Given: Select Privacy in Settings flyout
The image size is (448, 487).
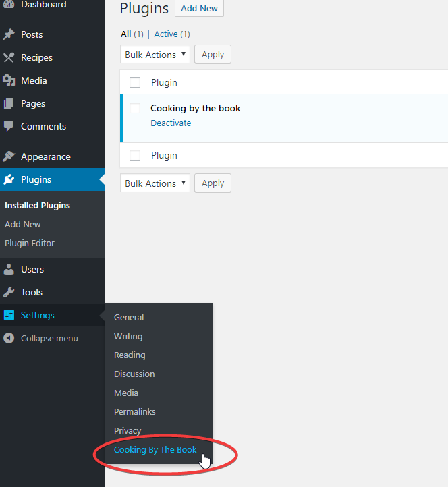Looking at the screenshot, I should [x=128, y=431].
